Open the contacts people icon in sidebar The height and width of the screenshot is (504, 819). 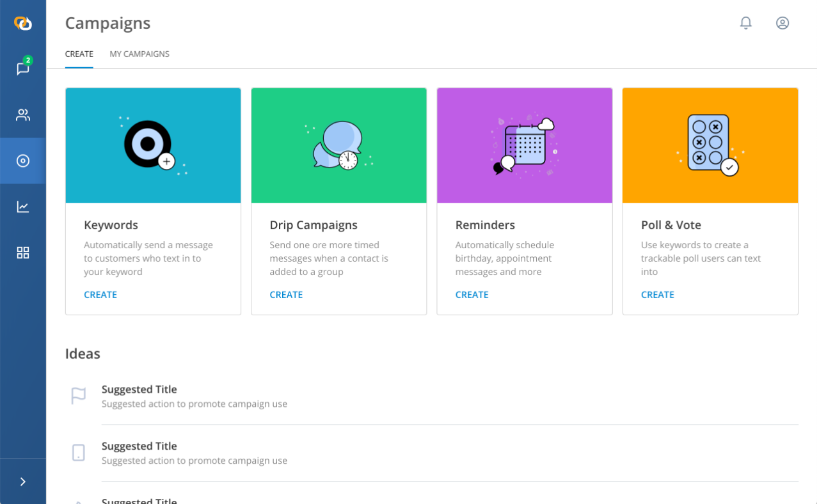[23, 115]
